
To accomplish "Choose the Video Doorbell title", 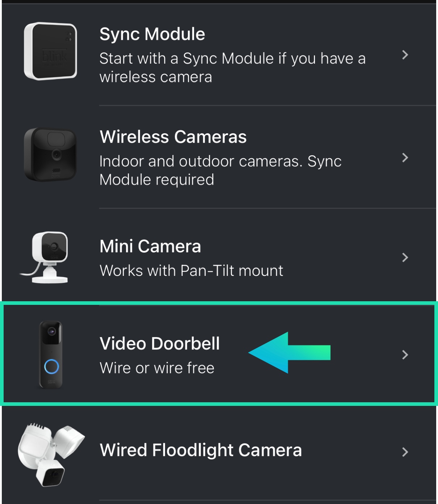I will 160,344.
